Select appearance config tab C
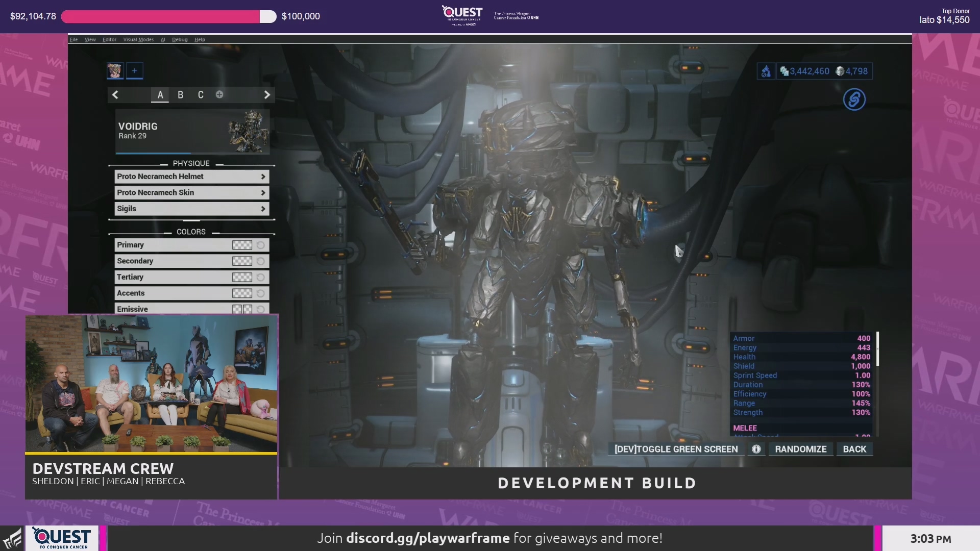 pos(201,95)
